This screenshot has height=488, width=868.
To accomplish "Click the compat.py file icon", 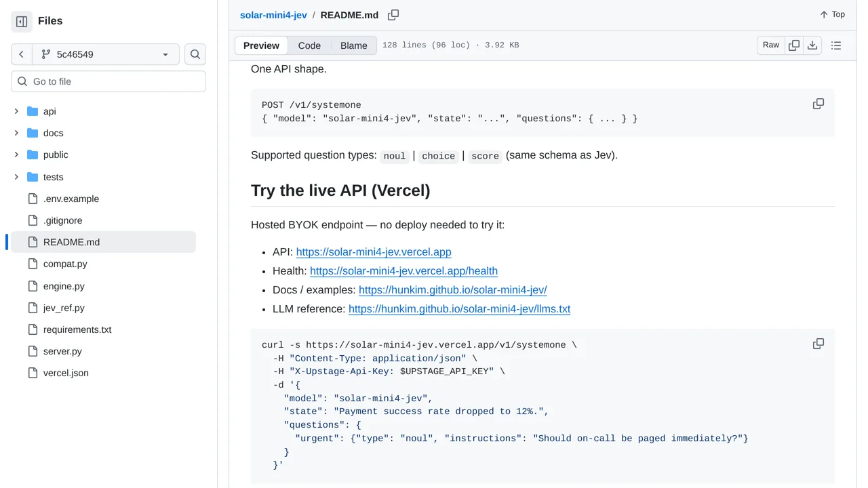I will [33, 264].
